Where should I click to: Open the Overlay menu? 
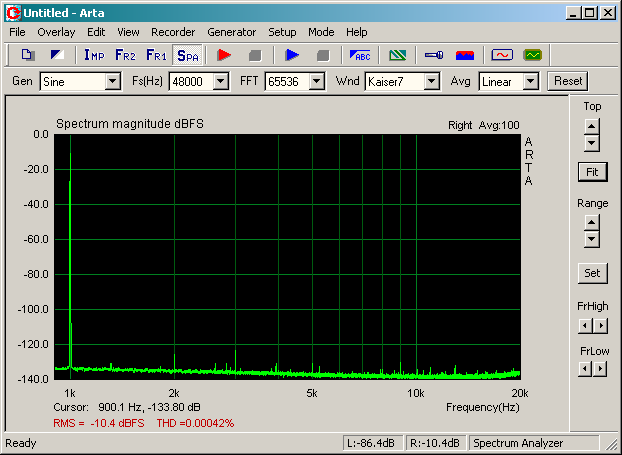[x=56, y=32]
